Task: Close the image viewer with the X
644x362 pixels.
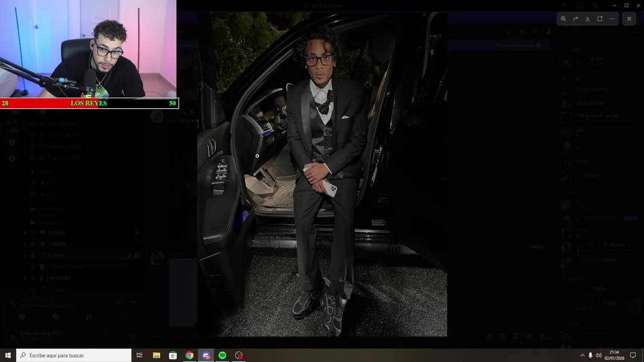Action: pyautogui.click(x=629, y=19)
